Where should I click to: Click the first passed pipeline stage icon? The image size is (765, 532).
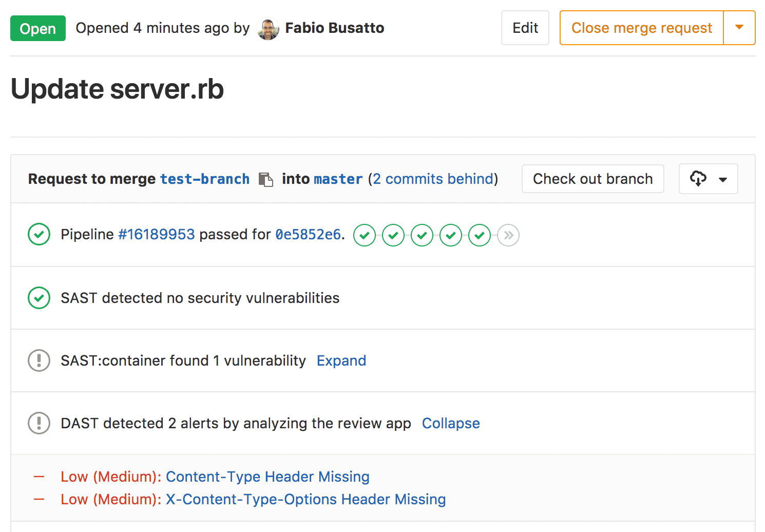point(365,235)
